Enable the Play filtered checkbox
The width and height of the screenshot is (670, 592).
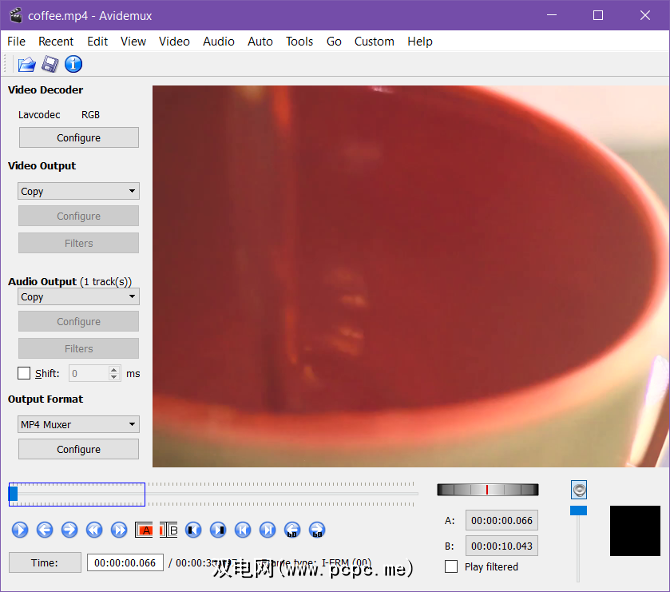pyautogui.click(x=452, y=566)
